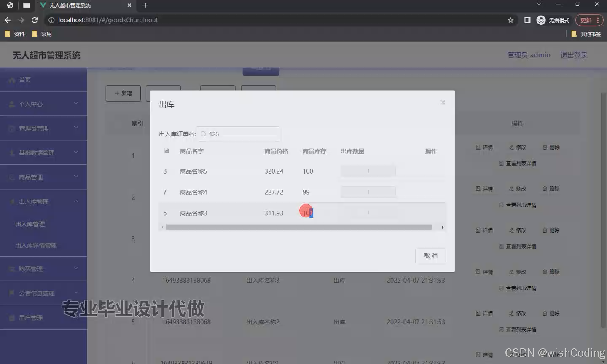This screenshot has height=364, width=607.
Task: Click the search magnifier in the order field
Action: (x=204, y=134)
